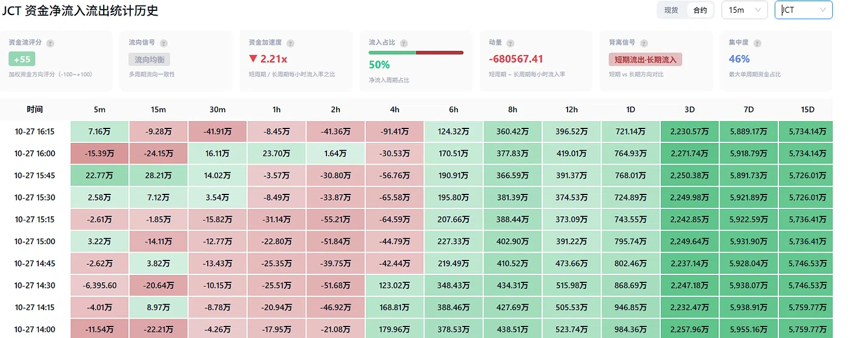Click the 523.74万 cell
This screenshot has height=338, width=868.
tap(572, 330)
